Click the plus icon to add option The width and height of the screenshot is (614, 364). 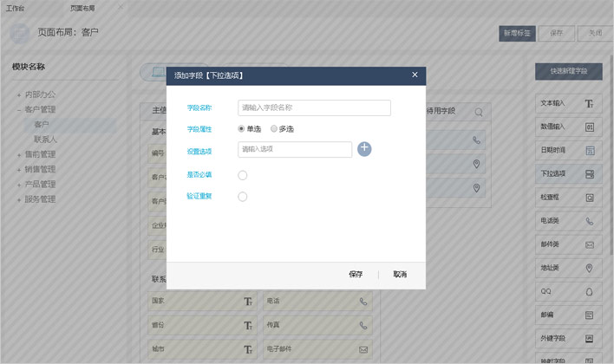364,149
